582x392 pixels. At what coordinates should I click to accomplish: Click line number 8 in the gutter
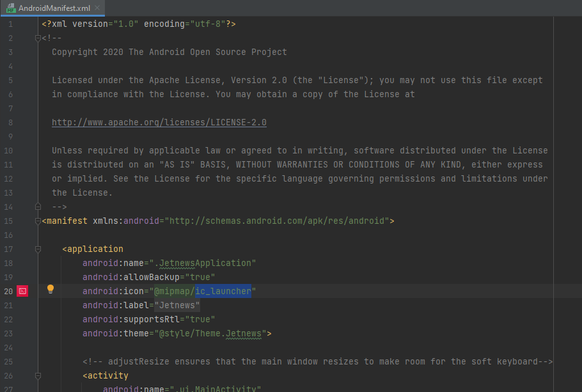(10, 123)
